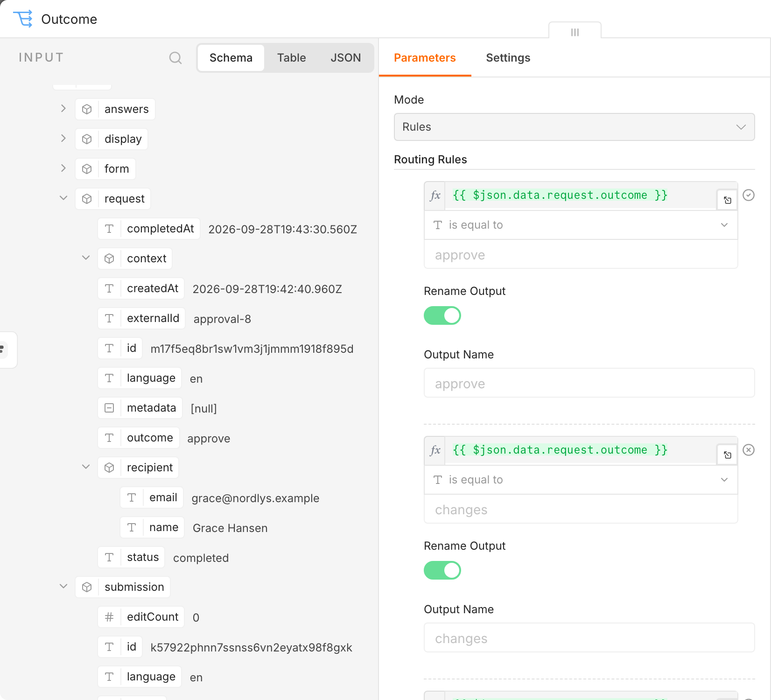Open the Settings tab
The width and height of the screenshot is (771, 700).
tap(508, 58)
